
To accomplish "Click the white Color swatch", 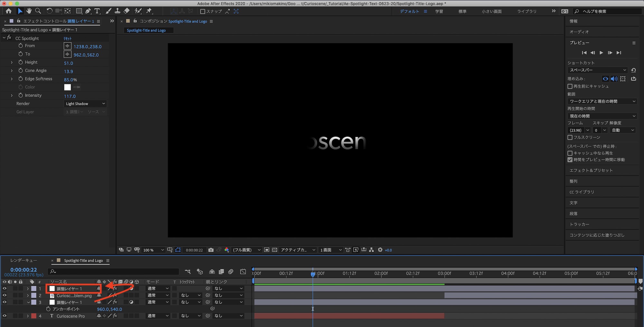I will tap(67, 87).
